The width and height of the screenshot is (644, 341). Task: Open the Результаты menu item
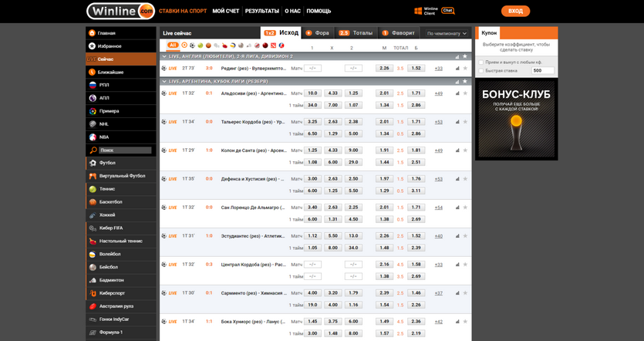(261, 12)
